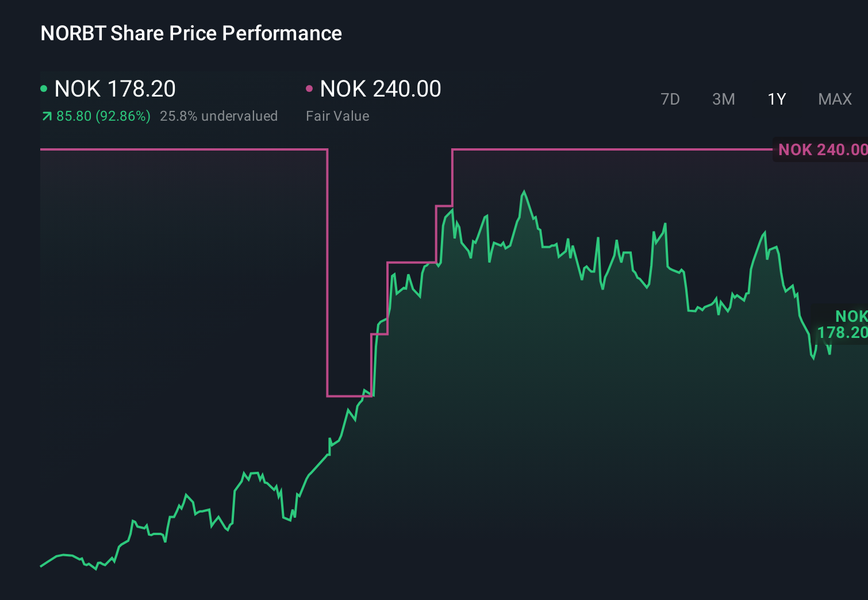Select the 1Y tab
Image resolution: width=868 pixels, height=600 pixels.
(776, 99)
